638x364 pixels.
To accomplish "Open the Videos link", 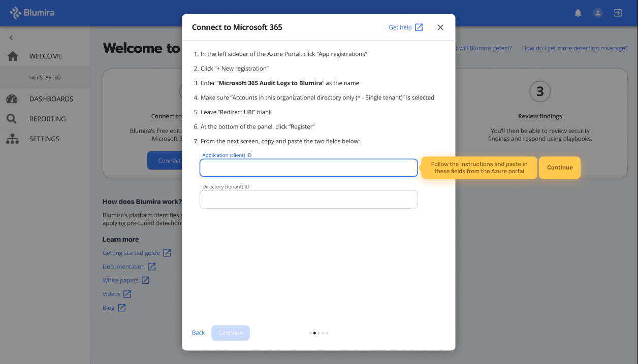I will [x=112, y=294].
